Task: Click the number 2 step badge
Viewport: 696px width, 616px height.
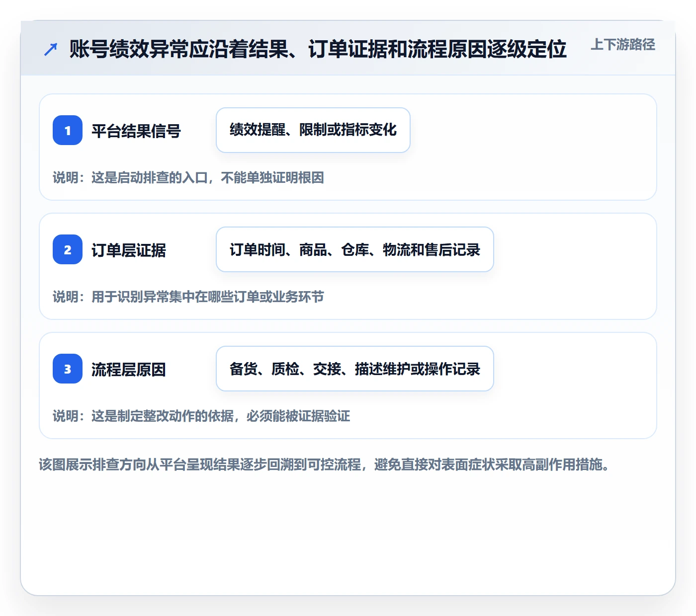Action: (68, 249)
